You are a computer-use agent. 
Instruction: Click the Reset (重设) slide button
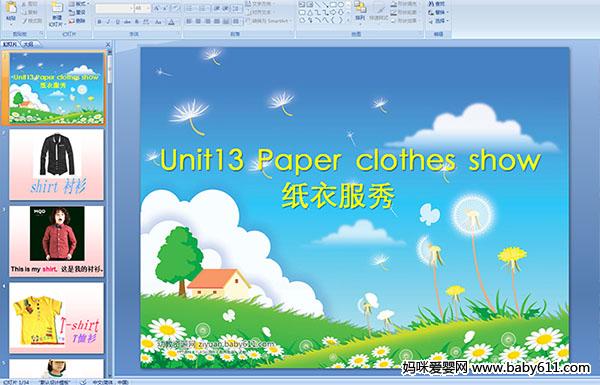click(x=77, y=12)
